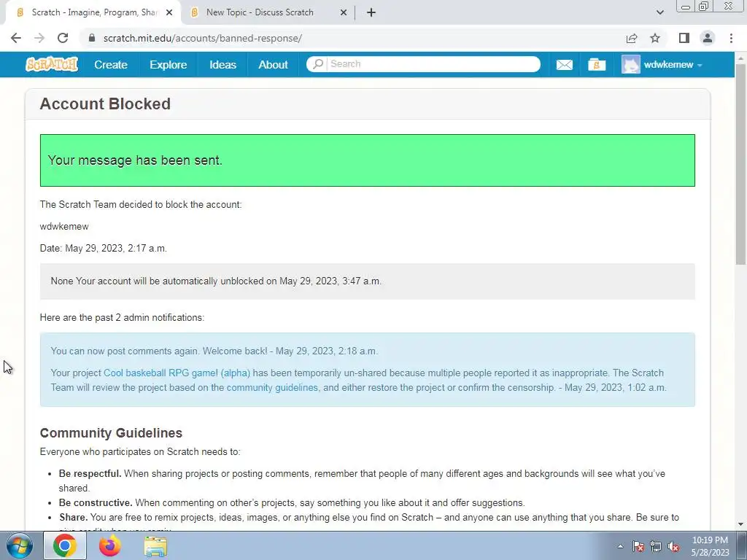Viewport: 747px width, 560px height.
Task: Click the Community Guidelines heading
Action: 111,433
